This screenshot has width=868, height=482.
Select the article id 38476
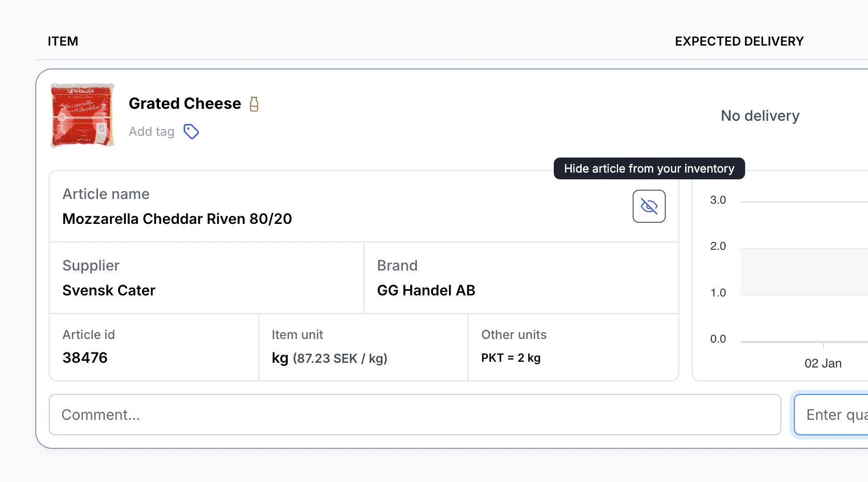(x=85, y=358)
